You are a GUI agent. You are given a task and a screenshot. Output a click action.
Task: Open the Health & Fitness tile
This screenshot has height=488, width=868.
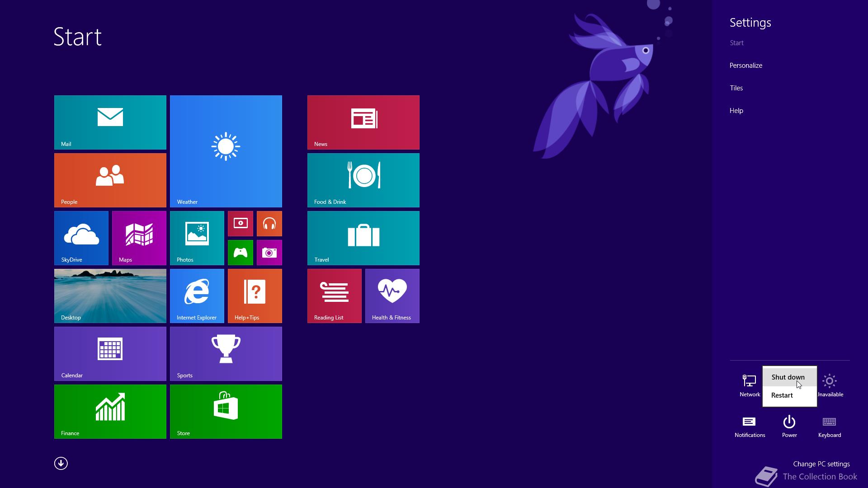392,296
